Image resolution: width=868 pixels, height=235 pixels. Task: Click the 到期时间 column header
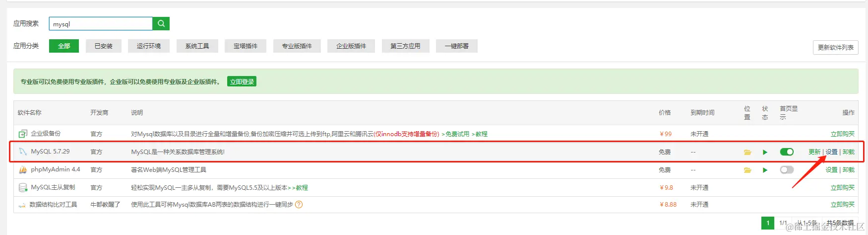(702, 113)
